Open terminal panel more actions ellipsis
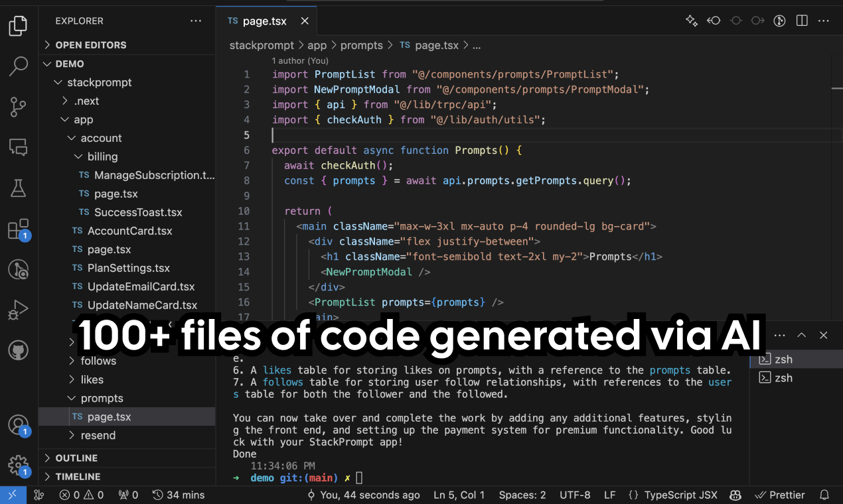 pyautogui.click(x=780, y=336)
